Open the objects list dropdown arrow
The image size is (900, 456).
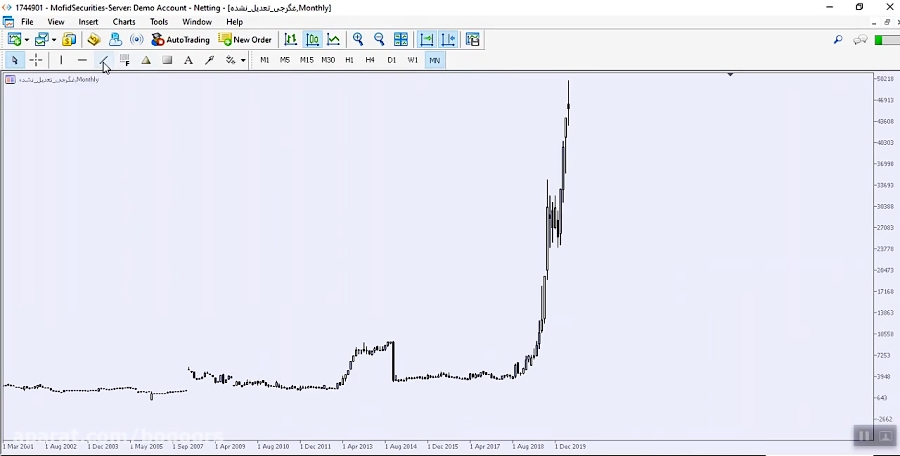[x=243, y=60]
